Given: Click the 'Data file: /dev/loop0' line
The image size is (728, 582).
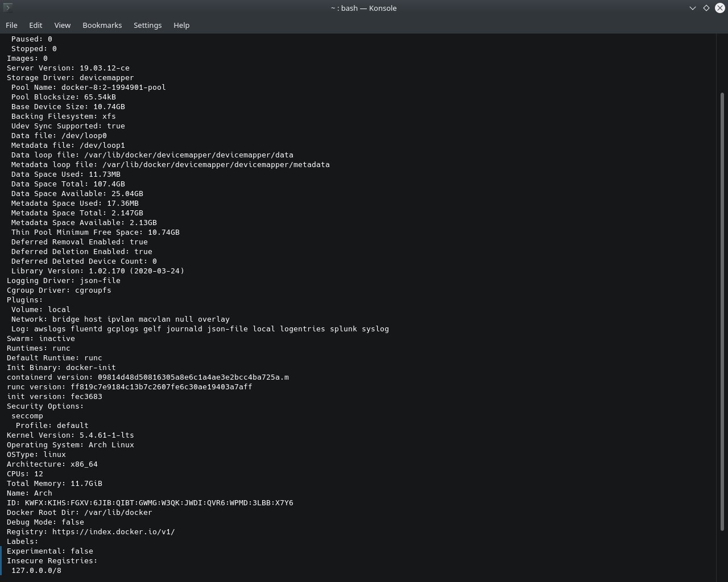Looking at the screenshot, I should [59, 136].
